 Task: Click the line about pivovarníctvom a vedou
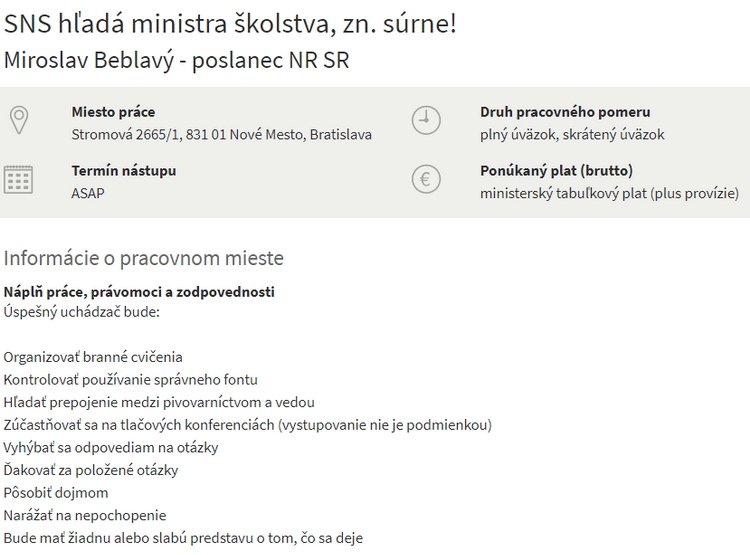(159, 402)
